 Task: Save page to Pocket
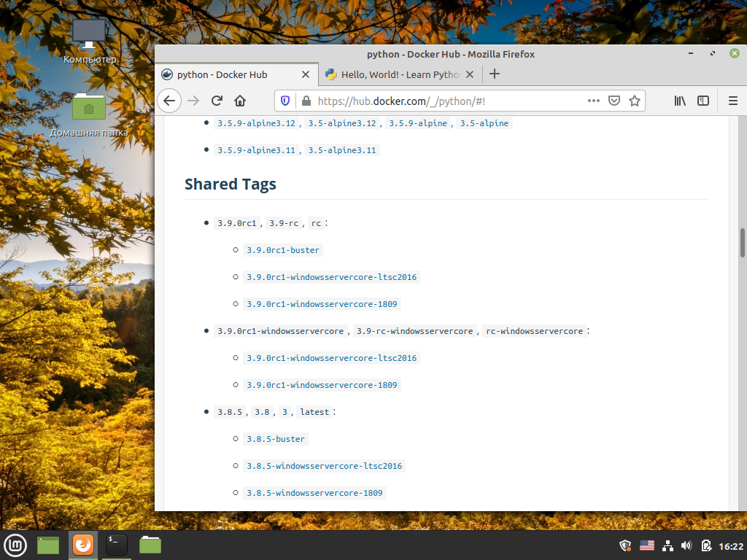(x=614, y=101)
